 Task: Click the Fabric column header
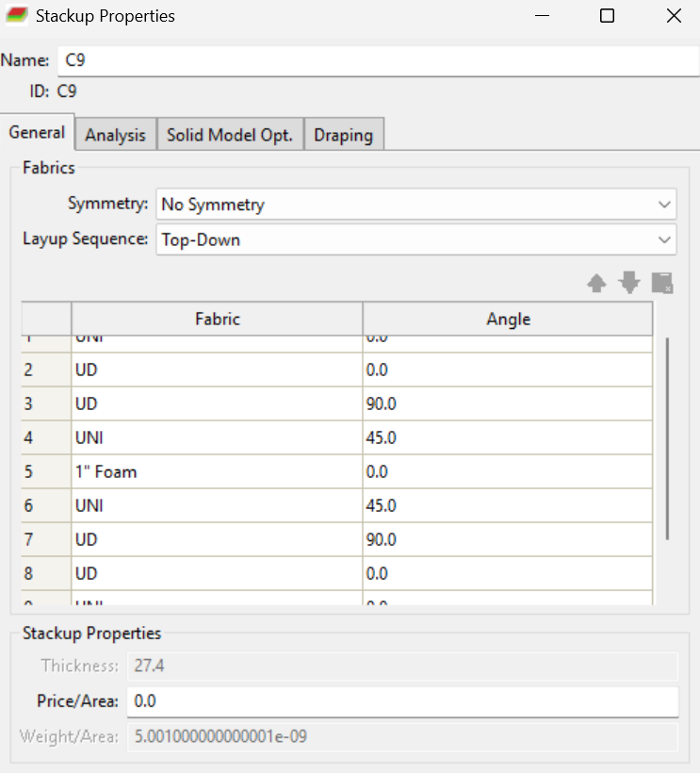click(217, 319)
